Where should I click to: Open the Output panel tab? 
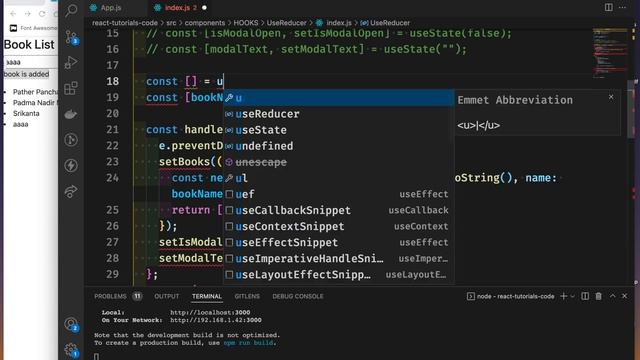tap(167, 296)
